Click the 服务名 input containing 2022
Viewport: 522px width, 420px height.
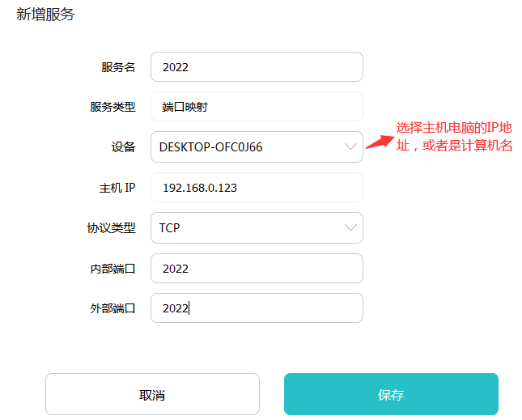pos(256,67)
